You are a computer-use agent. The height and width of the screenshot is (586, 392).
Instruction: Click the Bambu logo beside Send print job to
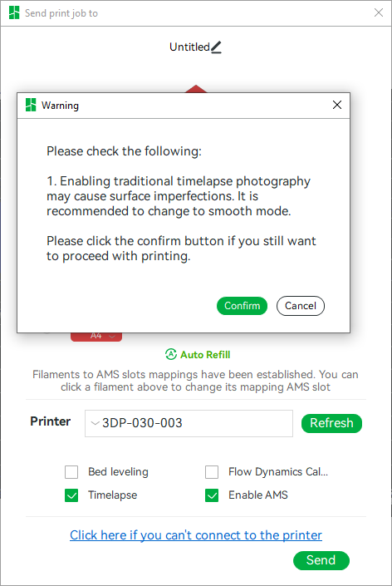point(14,12)
